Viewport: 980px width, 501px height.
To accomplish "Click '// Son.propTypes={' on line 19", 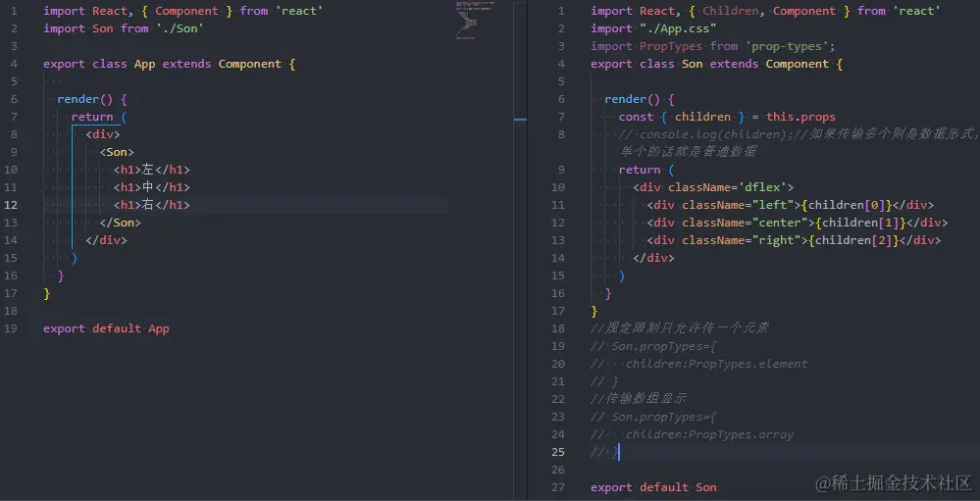I will pyautogui.click(x=653, y=346).
